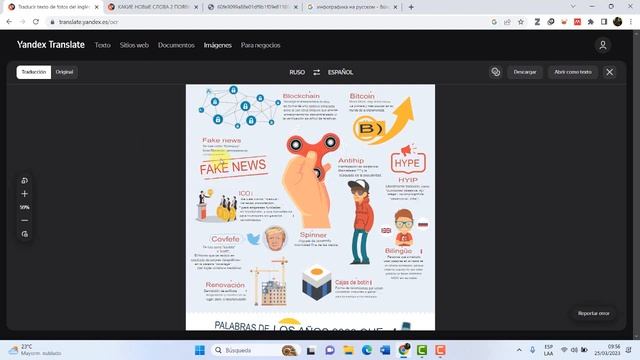
Task: Open the Imágenes section
Action: [218, 45]
